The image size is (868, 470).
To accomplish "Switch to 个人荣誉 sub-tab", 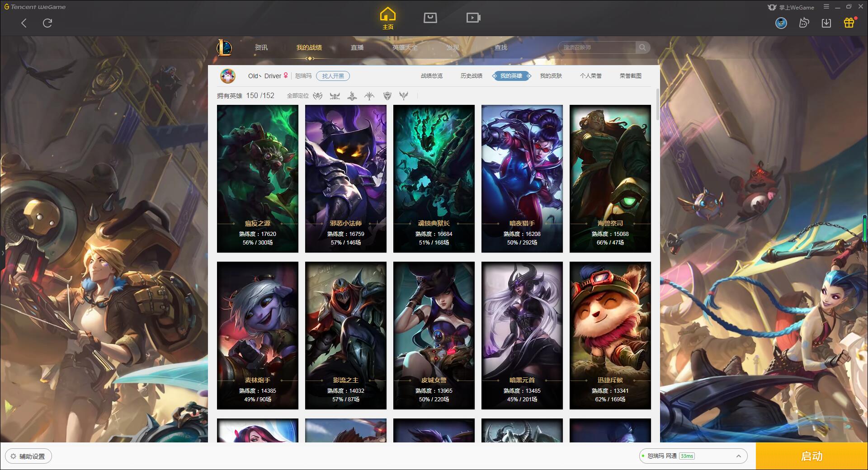I will click(x=591, y=76).
